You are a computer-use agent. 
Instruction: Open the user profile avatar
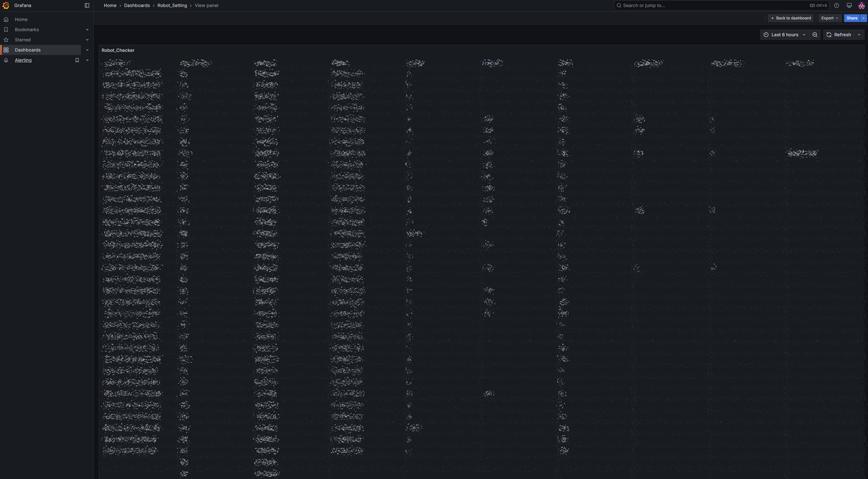pyautogui.click(x=861, y=6)
